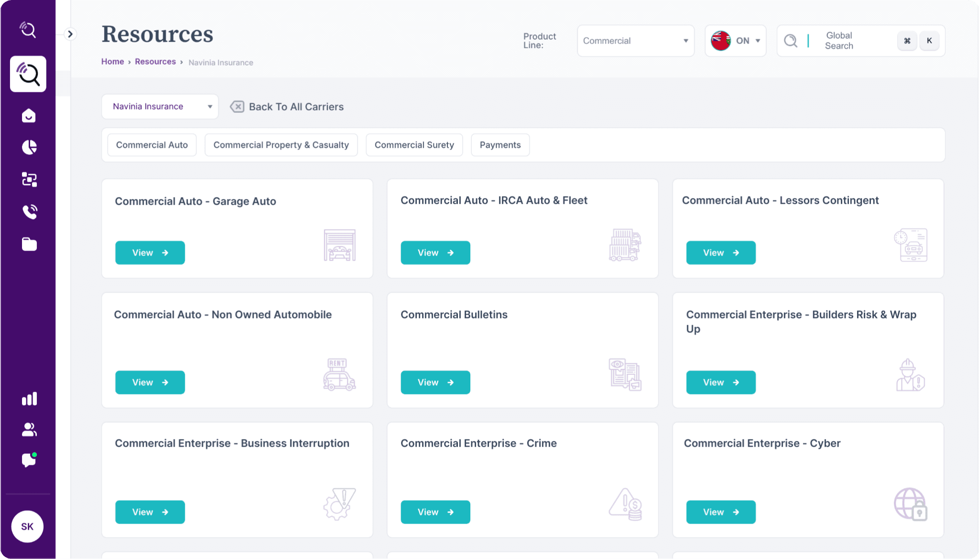Open the chat icon with notification dot
Viewport: 980px width, 559px height.
coord(28,460)
